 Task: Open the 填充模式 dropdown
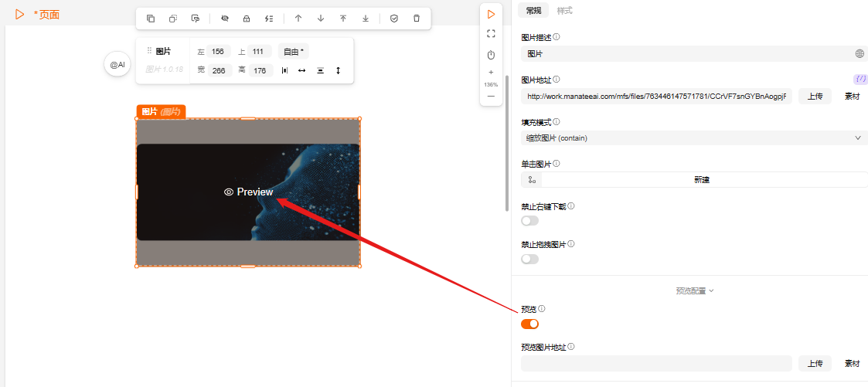coord(693,138)
